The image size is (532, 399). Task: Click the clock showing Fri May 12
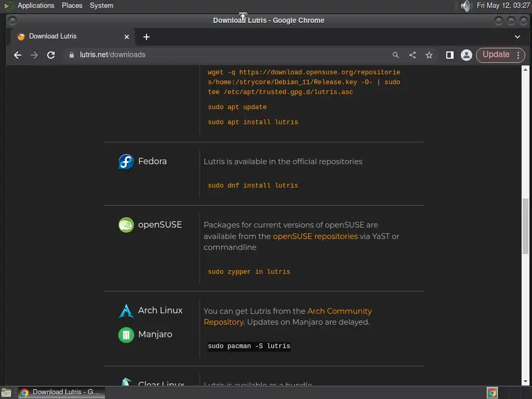click(503, 5)
